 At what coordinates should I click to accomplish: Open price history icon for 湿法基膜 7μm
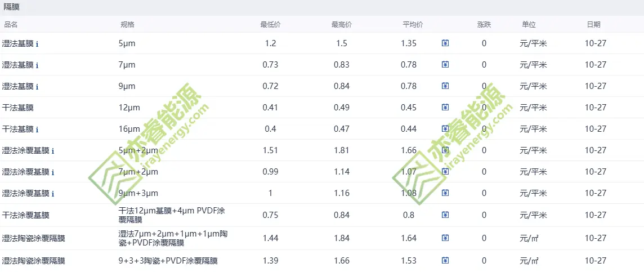pos(445,65)
